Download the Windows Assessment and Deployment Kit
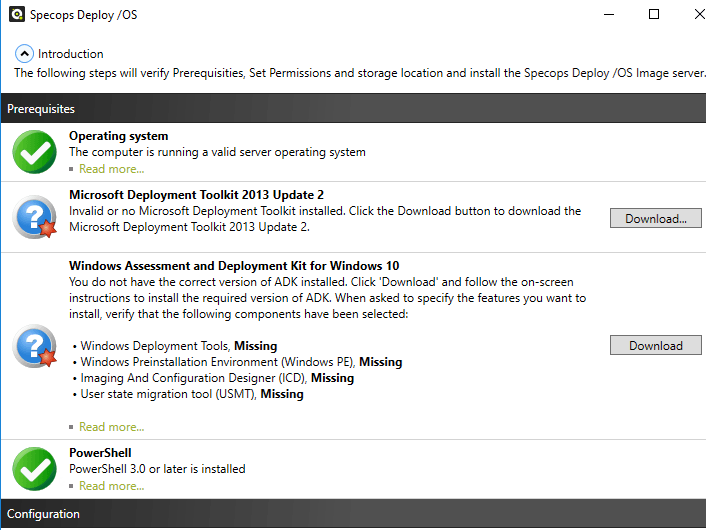Viewport: 706px width, 530px height. 656,345
